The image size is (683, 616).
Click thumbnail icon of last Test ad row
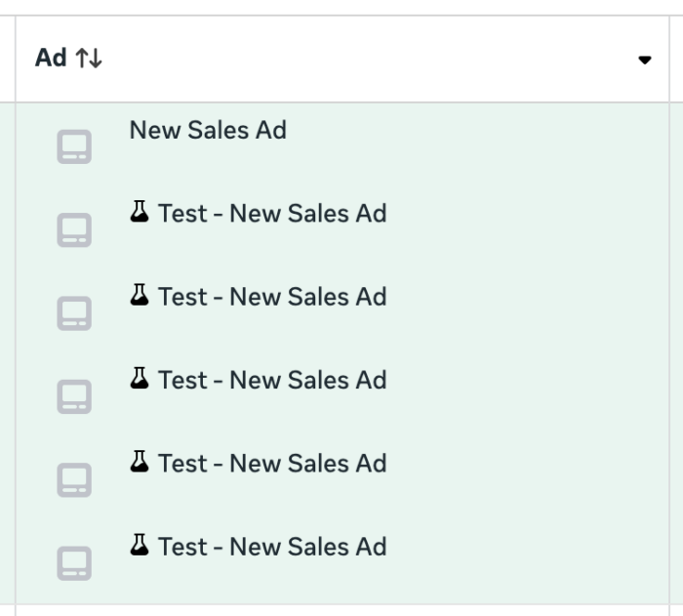click(x=74, y=563)
